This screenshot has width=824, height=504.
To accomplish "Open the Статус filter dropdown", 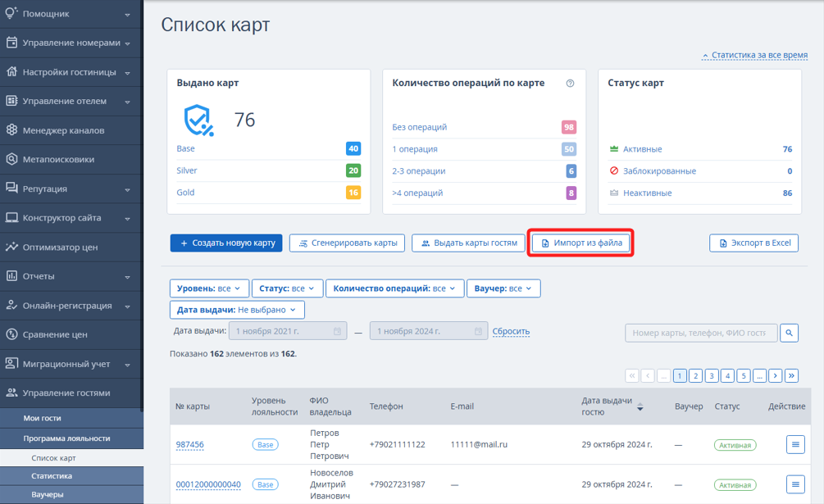I will pos(286,288).
